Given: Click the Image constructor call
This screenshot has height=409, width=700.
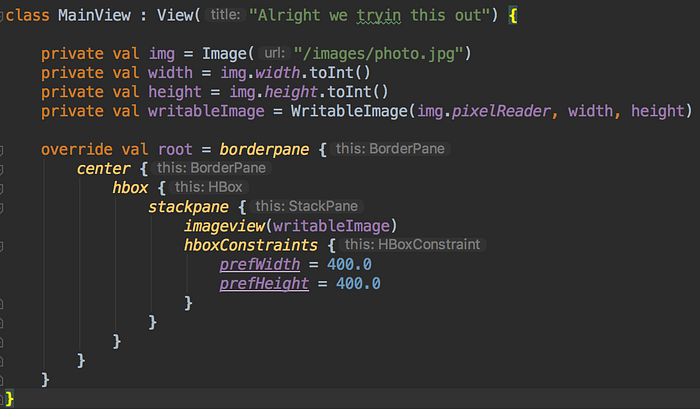Looking at the screenshot, I should coord(224,54).
